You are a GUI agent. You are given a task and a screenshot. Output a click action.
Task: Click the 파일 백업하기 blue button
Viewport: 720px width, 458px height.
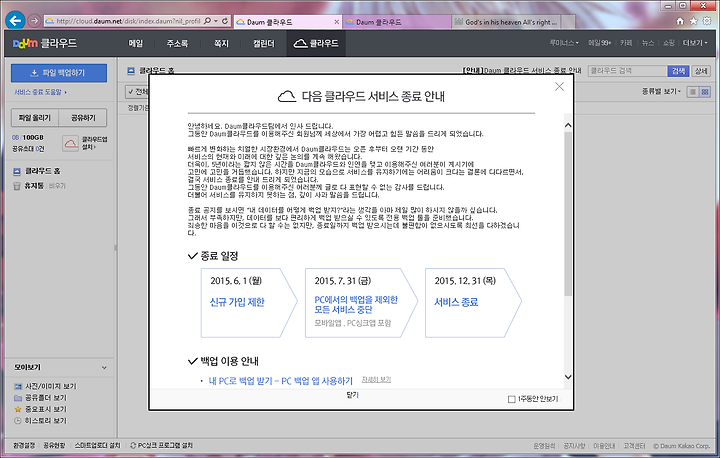pos(59,73)
